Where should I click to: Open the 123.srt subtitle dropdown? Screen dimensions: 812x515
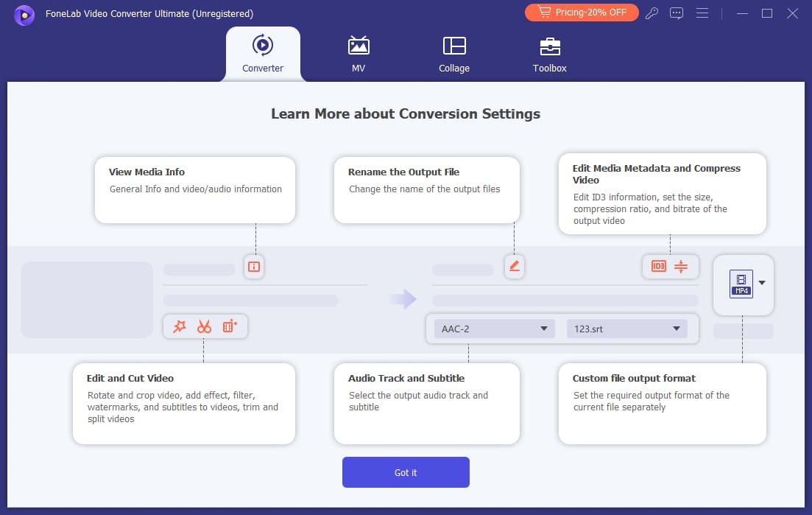tap(626, 329)
